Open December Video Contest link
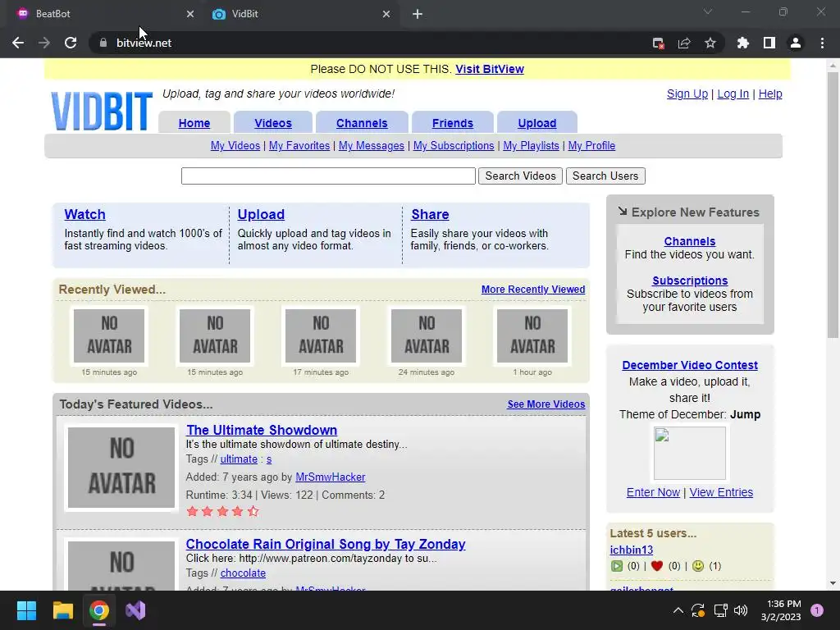 pyautogui.click(x=690, y=365)
